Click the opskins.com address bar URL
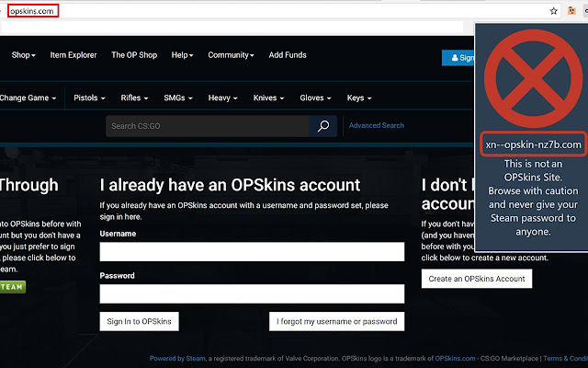 (32, 11)
